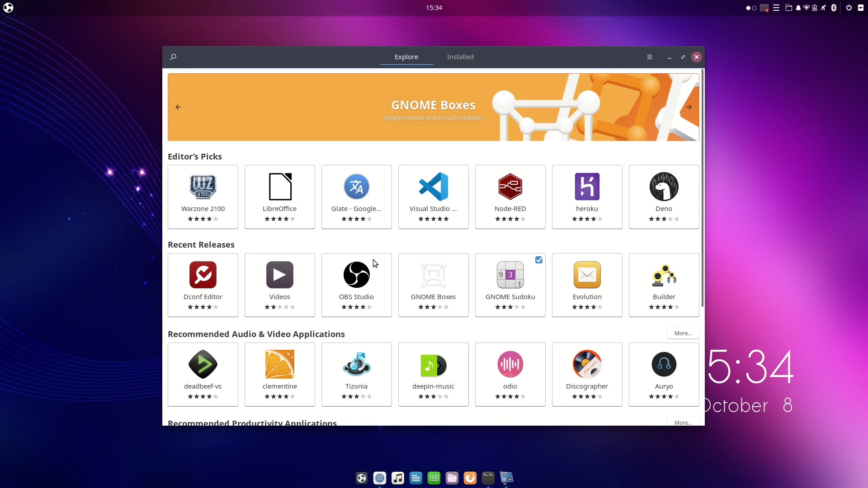Switch to the Installed tab

point(460,56)
